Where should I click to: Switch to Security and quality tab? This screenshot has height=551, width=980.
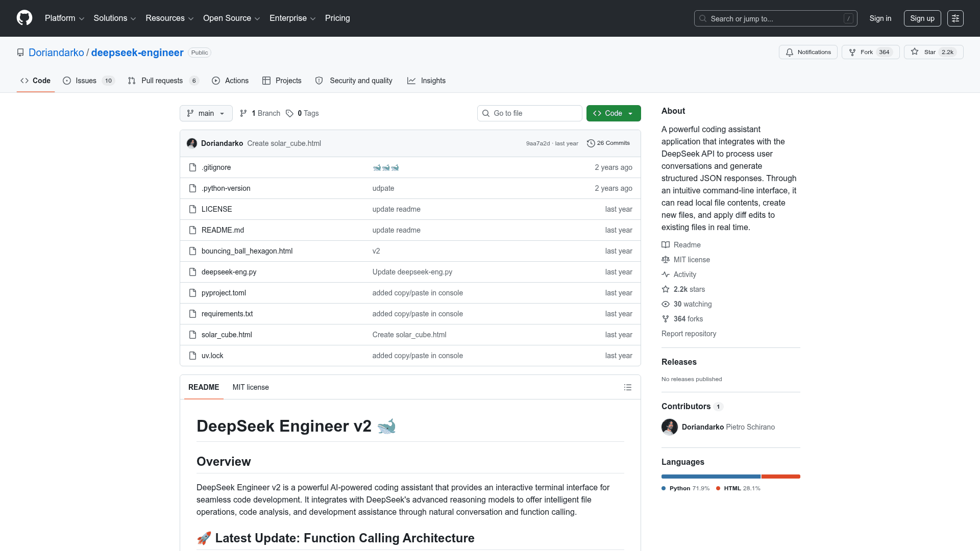click(354, 81)
